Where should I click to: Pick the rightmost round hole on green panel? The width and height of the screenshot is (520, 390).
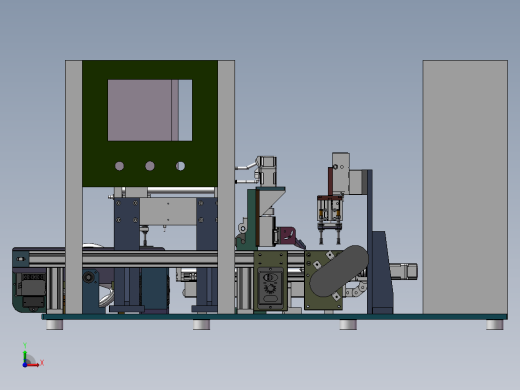point(180,166)
